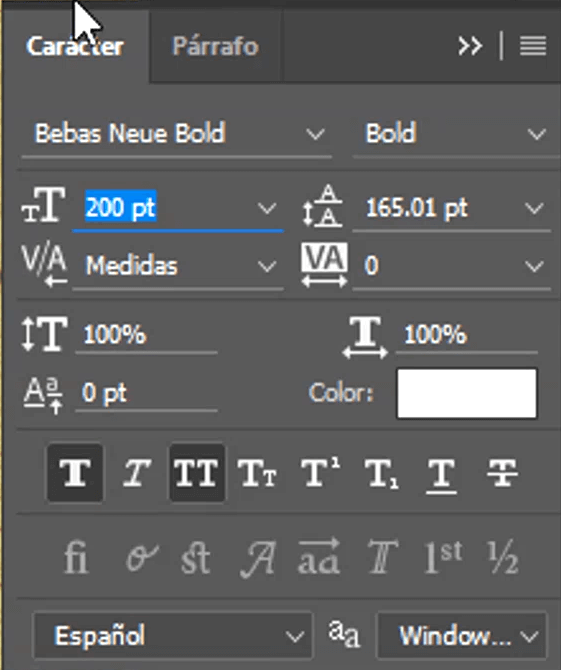Open the Bebas Neue Bold font dropdown

176,133
